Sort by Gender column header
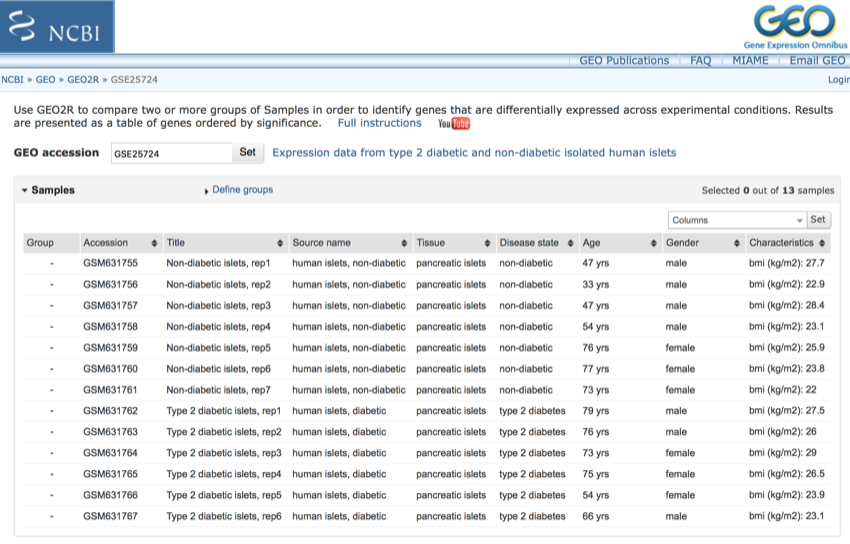The width and height of the screenshot is (850, 544). pyautogui.click(x=682, y=243)
